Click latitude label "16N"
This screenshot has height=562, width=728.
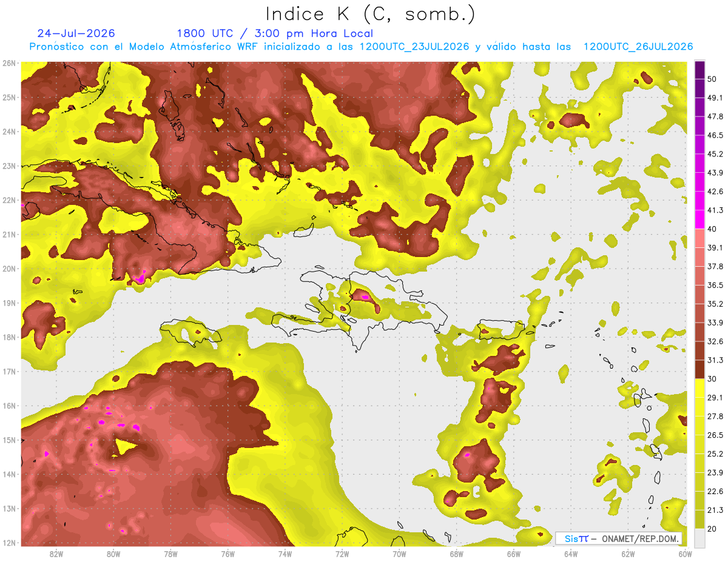point(8,406)
